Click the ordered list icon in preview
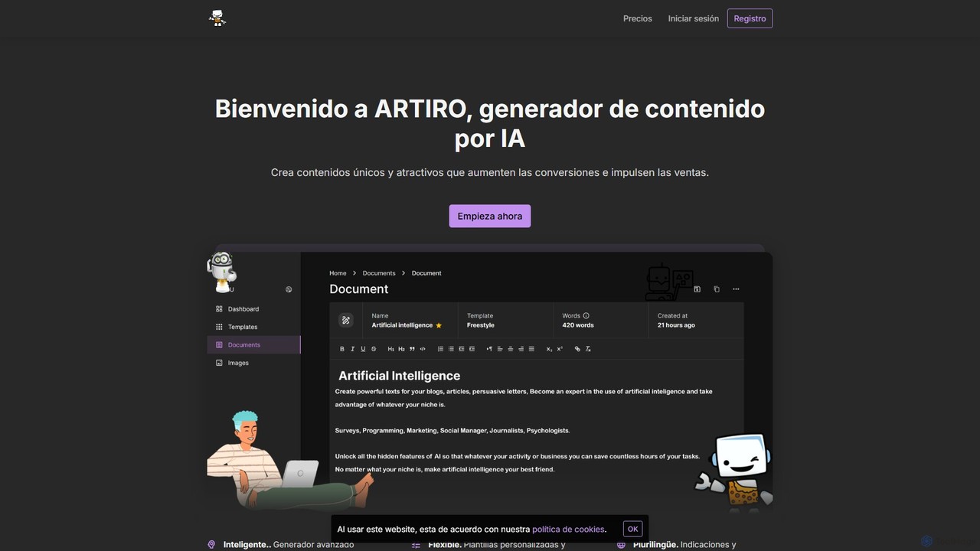 click(x=440, y=349)
